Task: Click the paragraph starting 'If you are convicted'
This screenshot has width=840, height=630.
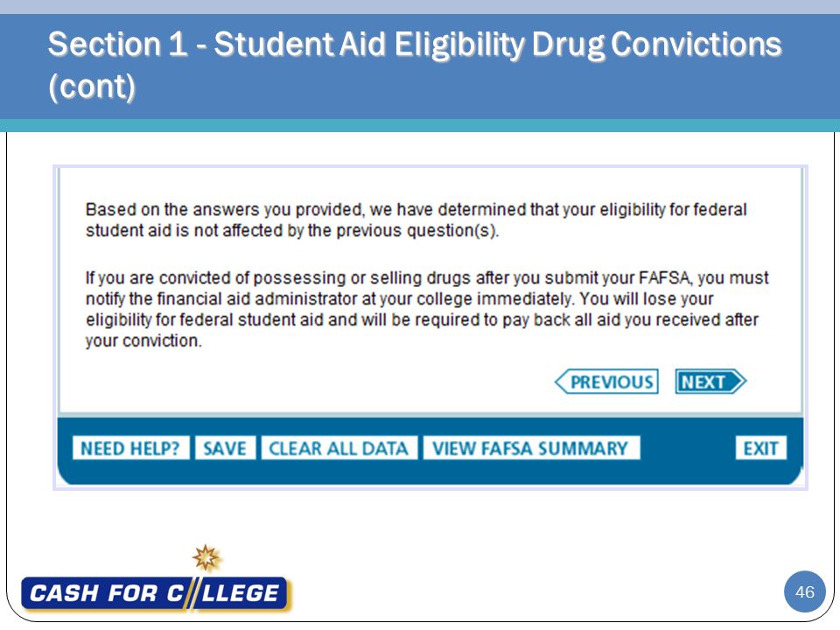Action: point(427,309)
